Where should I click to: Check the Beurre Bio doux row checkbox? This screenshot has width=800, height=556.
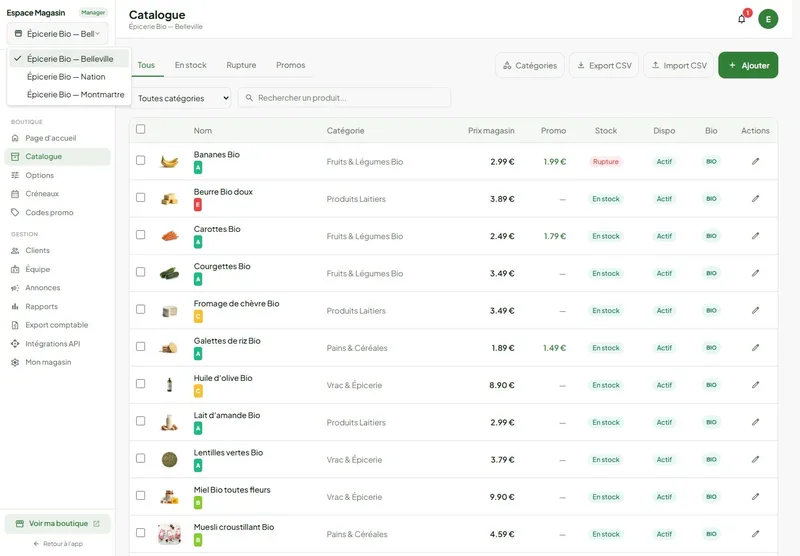tap(141, 197)
